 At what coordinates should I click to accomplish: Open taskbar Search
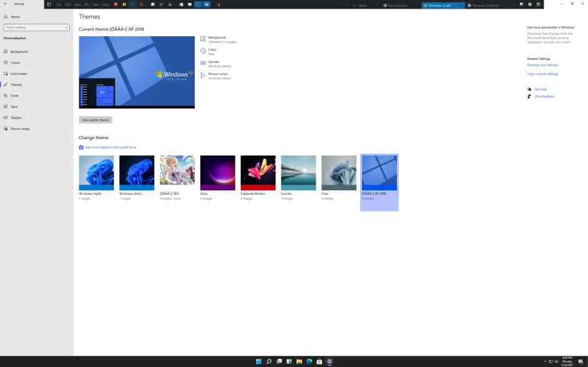pyautogui.click(x=269, y=361)
